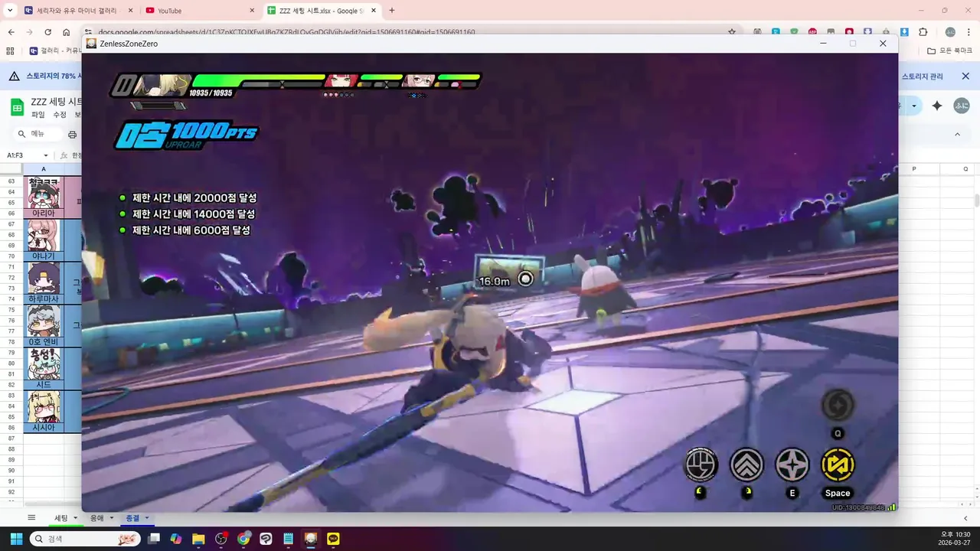Use the E special attack skill icon

[792, 465]
